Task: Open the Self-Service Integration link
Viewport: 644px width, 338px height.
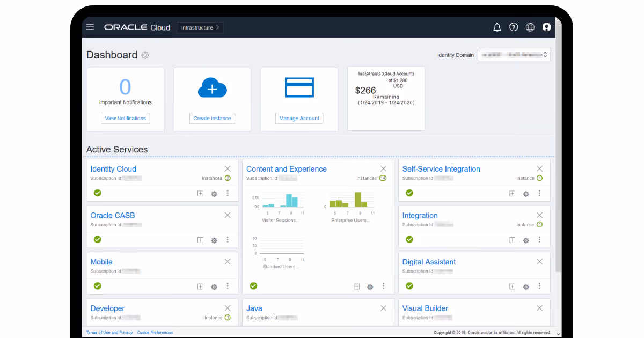Action: 441,169
